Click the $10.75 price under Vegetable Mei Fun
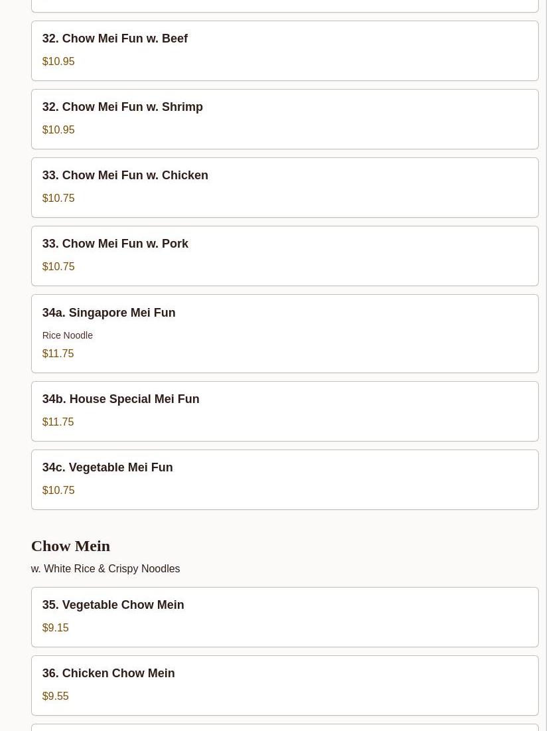560x731 pixels. pyautogui.click(x=58, y=490)
